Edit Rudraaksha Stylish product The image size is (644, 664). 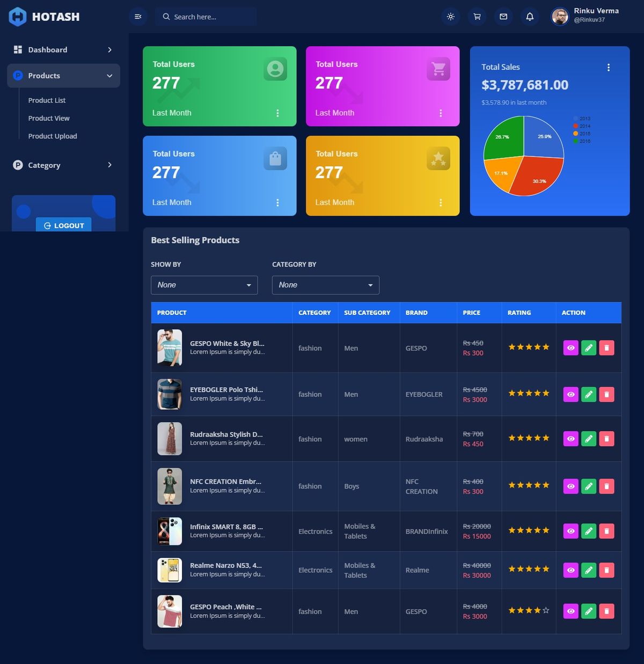(589, 439)
